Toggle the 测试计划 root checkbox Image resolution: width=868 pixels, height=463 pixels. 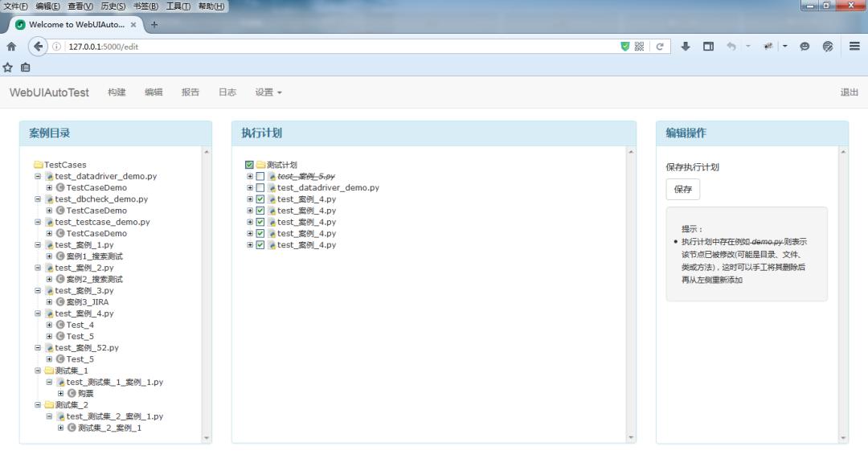point(249,165)
